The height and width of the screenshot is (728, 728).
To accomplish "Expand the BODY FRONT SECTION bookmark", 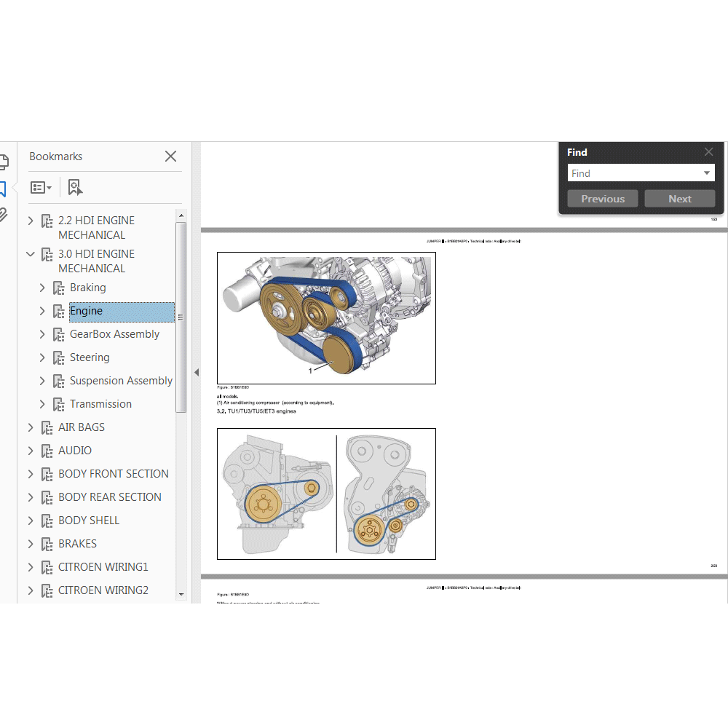I will 31,474.
